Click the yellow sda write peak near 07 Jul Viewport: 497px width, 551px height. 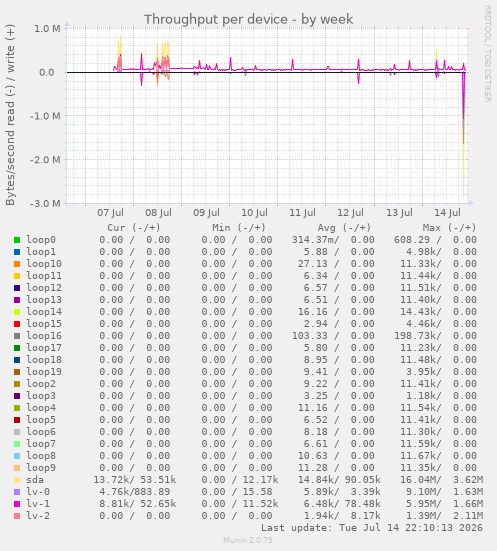point(120,53)
